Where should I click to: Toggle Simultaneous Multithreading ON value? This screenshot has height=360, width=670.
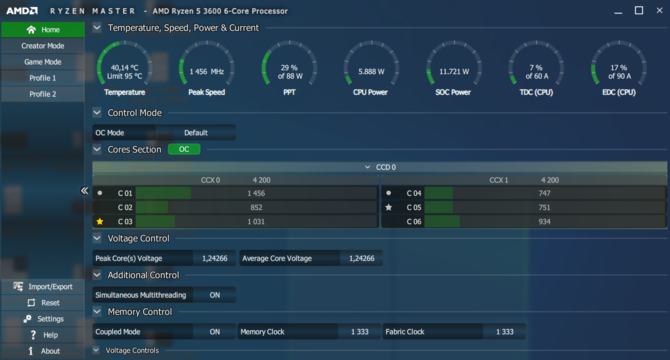coord(215,295)
